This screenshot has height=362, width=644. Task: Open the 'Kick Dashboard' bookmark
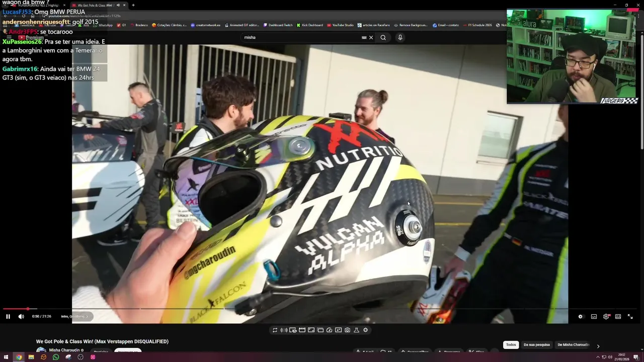309,25
